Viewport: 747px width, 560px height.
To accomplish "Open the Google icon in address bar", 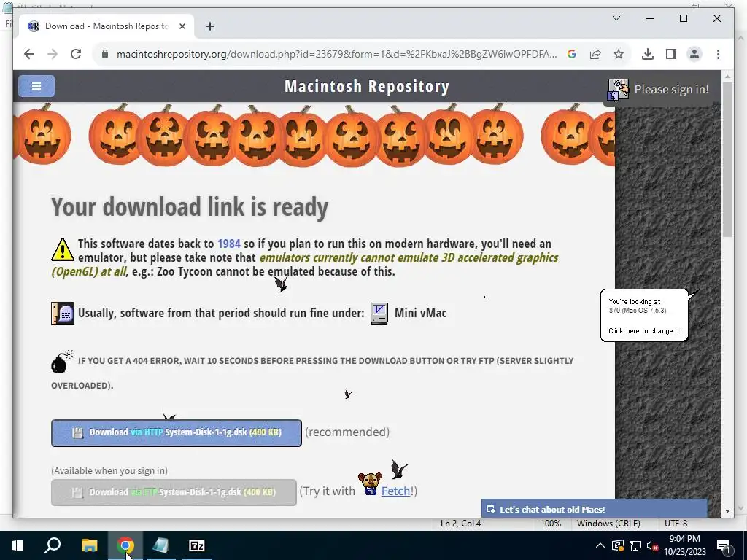I will pyautogui.click(x=572, y=54).
